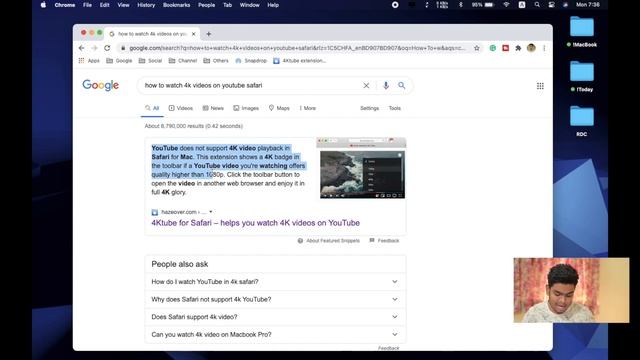The width and height of the screenshot is (640, 360).
Task: Switch to the Maps results tab
Action: [279, 108]
